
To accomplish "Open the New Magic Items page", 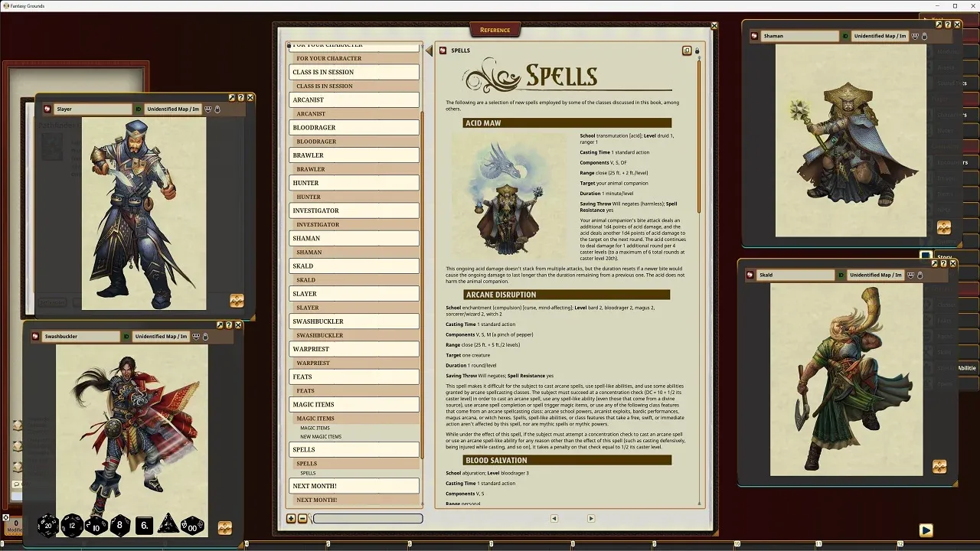I will click(x=321, y=436).
